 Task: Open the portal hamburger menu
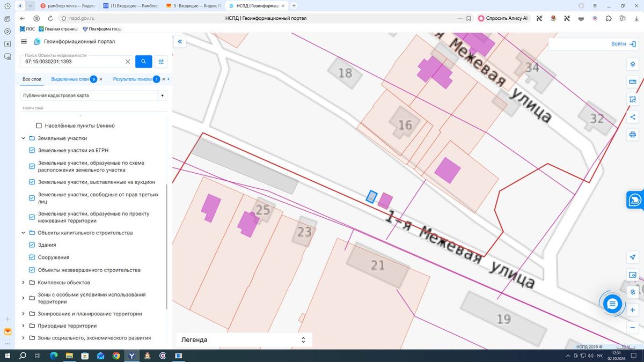click(24, 41)
